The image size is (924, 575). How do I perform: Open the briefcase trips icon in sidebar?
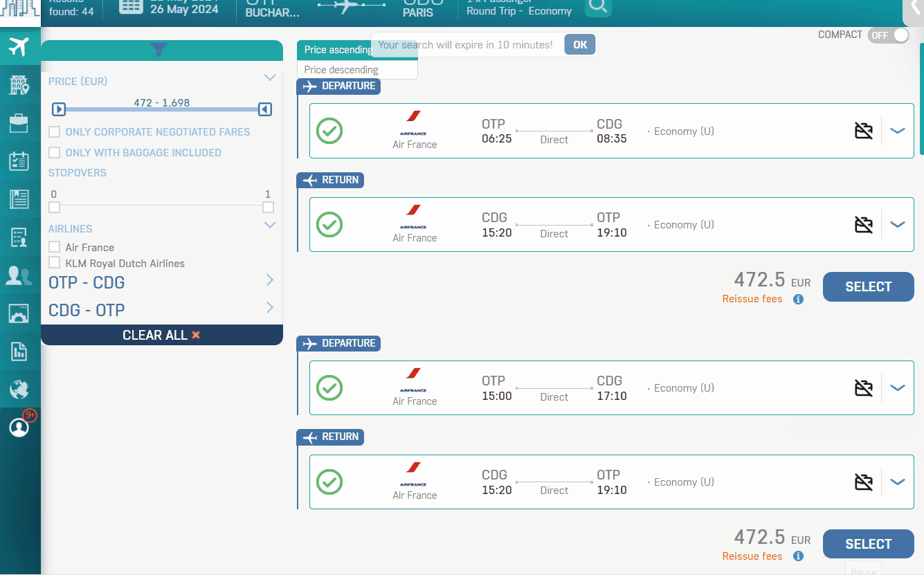(19, 123)
